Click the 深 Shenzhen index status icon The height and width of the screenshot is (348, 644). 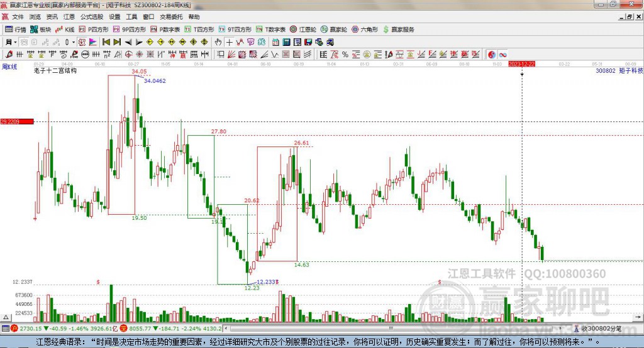(x=123, y=329)
